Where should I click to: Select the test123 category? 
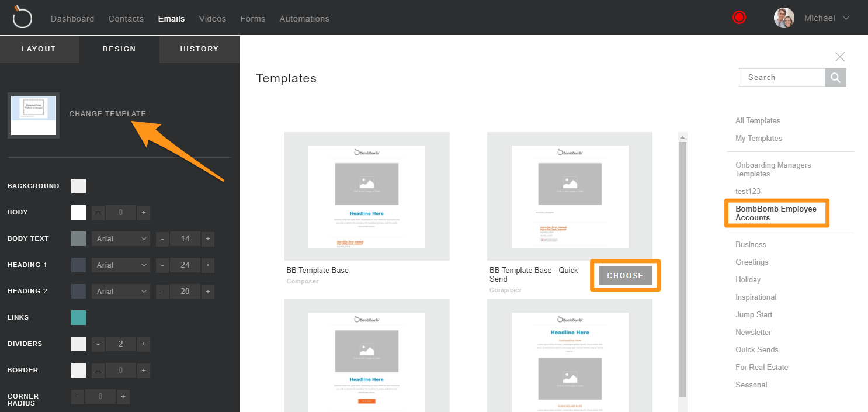click(748, 192)
